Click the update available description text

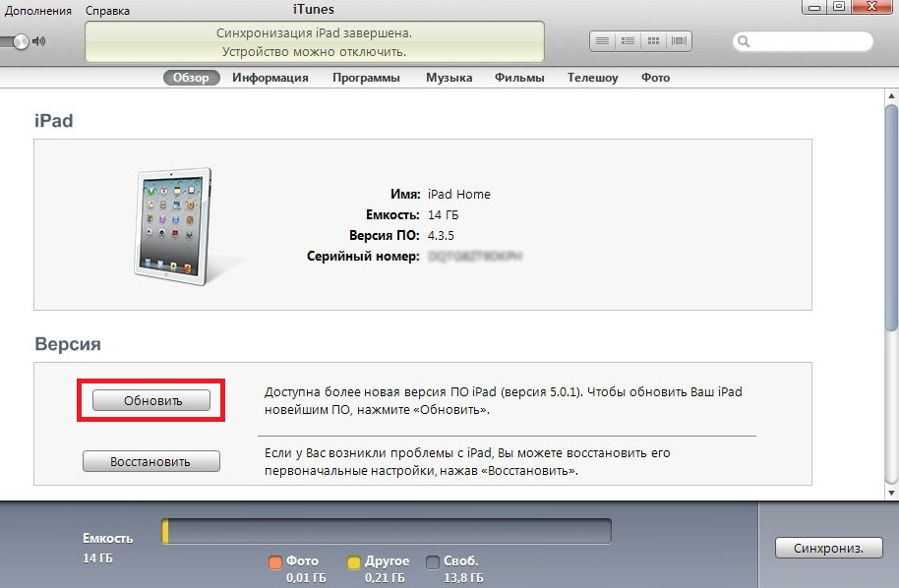point(504,400)
